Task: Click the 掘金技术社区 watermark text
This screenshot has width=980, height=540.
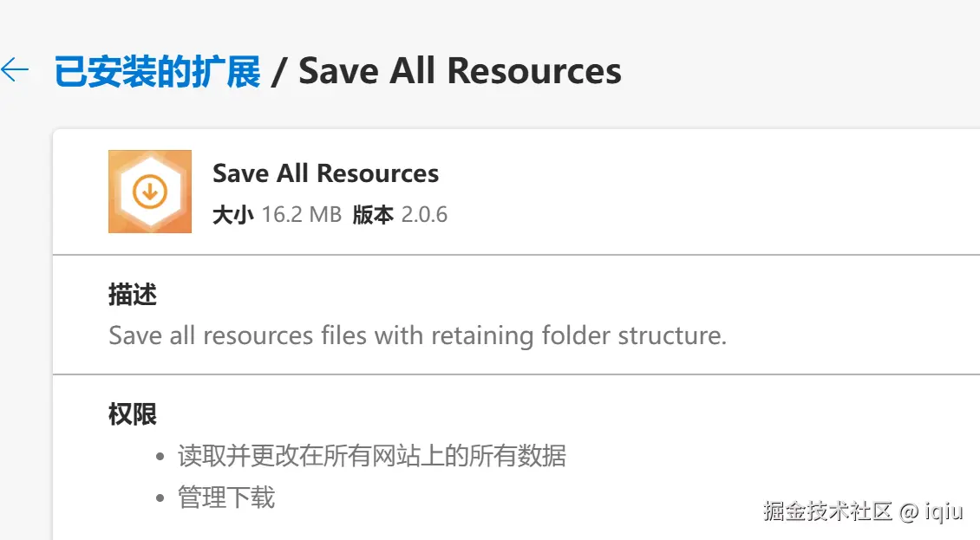Action: click(828, 511)
